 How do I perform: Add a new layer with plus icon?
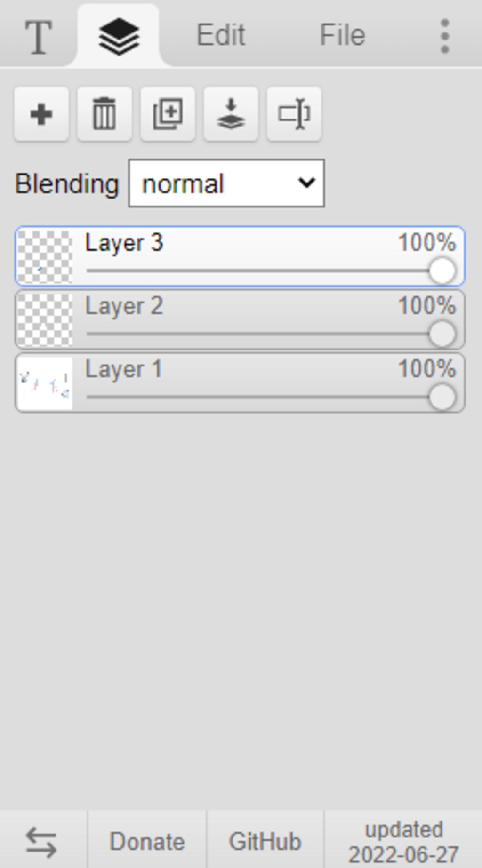click(41, 114)
